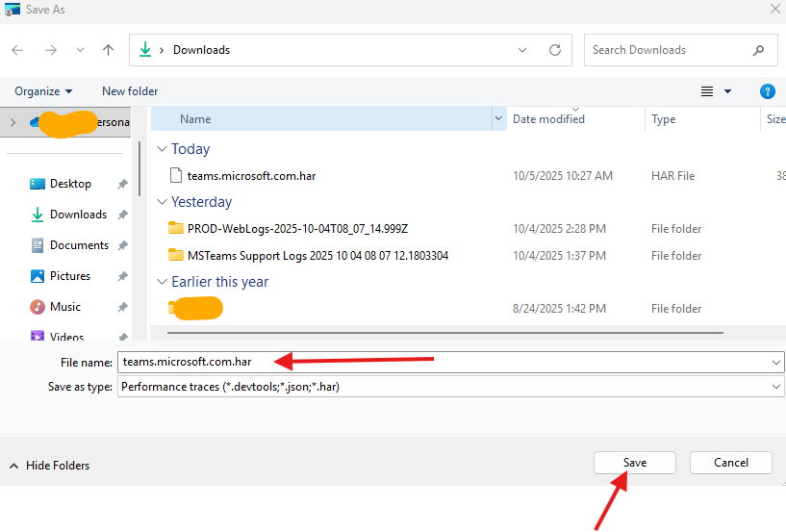786x532 pixels.
Task: Select teams.microsoft.com.har file in list
Action: point(251,176)
